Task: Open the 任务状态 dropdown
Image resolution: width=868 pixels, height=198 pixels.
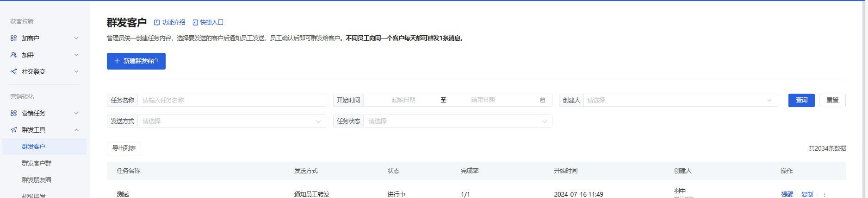Action: tap(458, 121)
